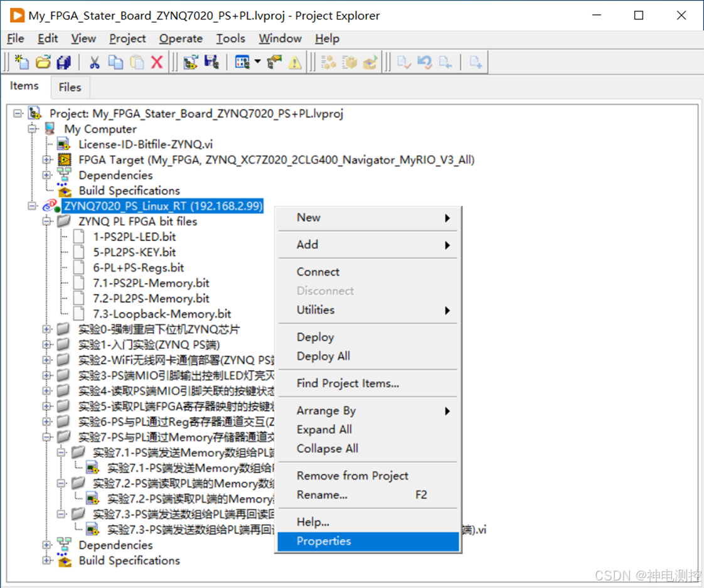This screenshot has width=704, height=588.
Task: Choose Collapse All from the context menu
Action: pos(368,448)
